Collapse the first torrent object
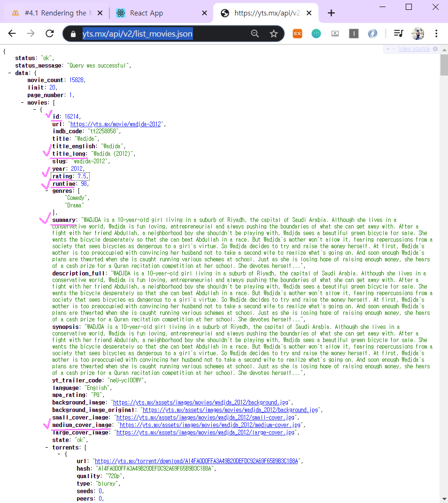448x503 pixels. click(x=59, y=454)
